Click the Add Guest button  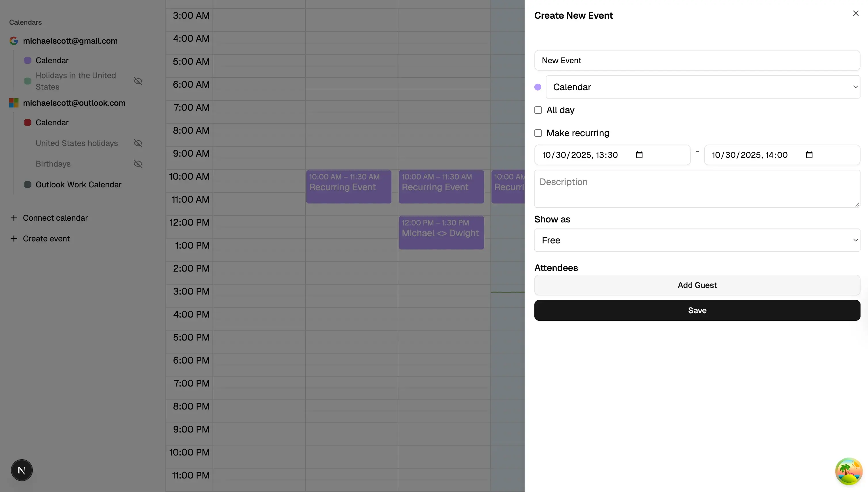coord(697,285)
